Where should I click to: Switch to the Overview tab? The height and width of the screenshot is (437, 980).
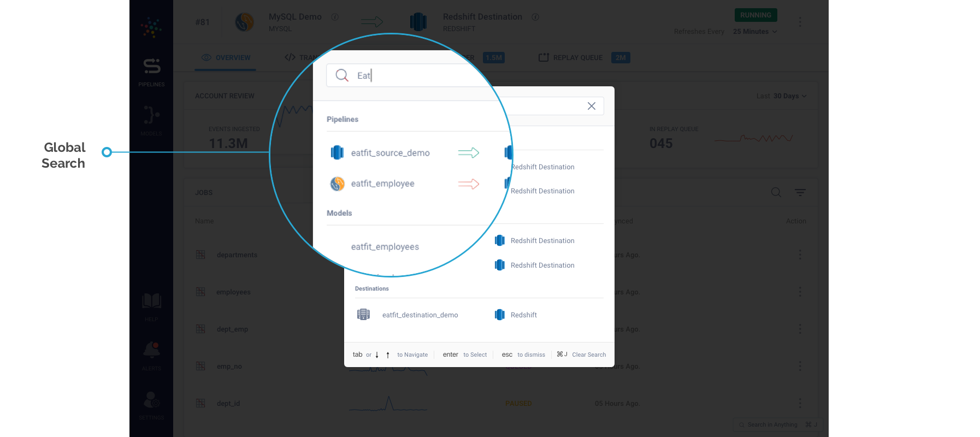(226, 58)
